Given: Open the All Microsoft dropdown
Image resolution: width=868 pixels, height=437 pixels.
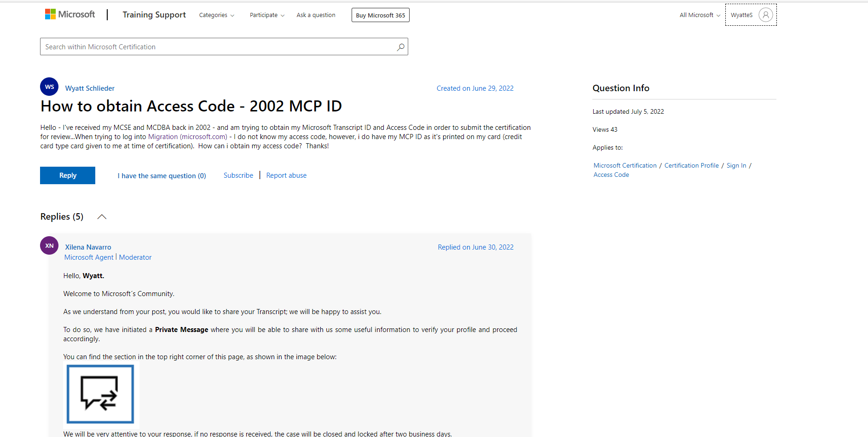Looking at the screenshot, I should click(x=700, y=15).
